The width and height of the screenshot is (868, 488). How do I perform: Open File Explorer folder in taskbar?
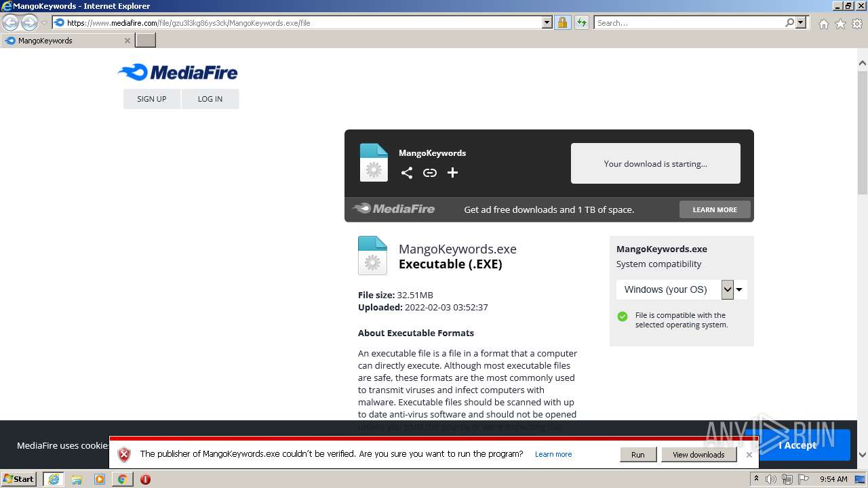coord(77,479)
